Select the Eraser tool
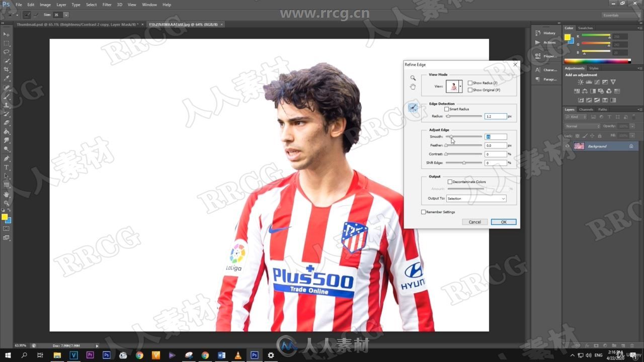 (x=7, y=123)
